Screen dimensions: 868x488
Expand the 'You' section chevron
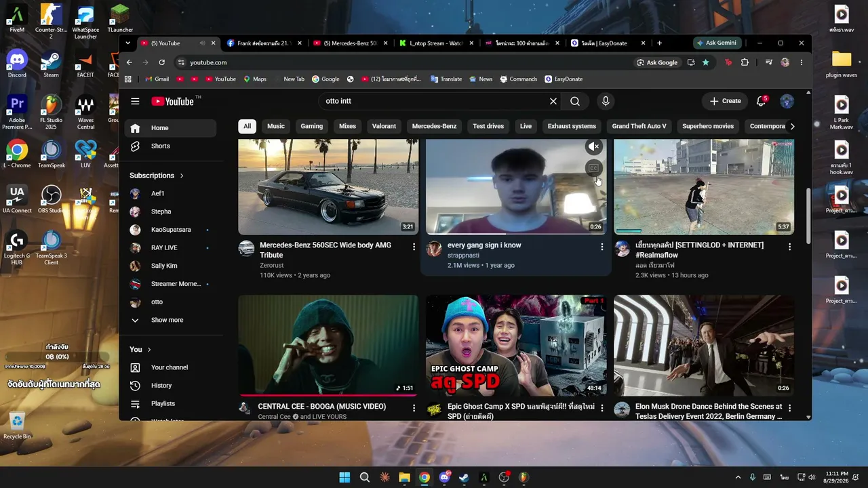tap(149, 350)
